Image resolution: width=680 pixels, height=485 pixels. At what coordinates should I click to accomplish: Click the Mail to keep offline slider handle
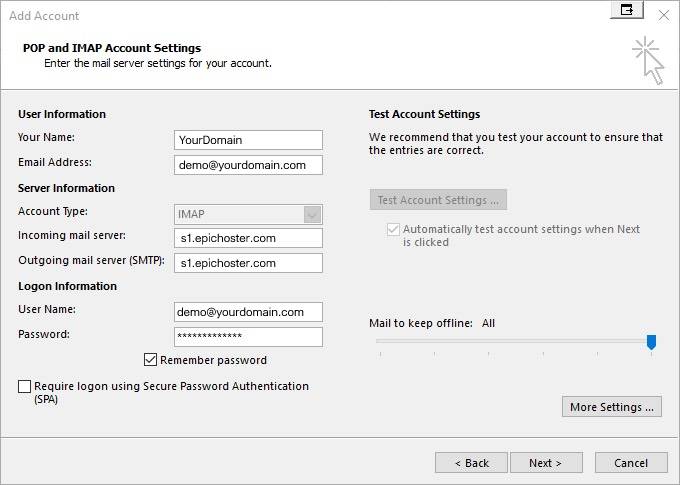point(651,342)
